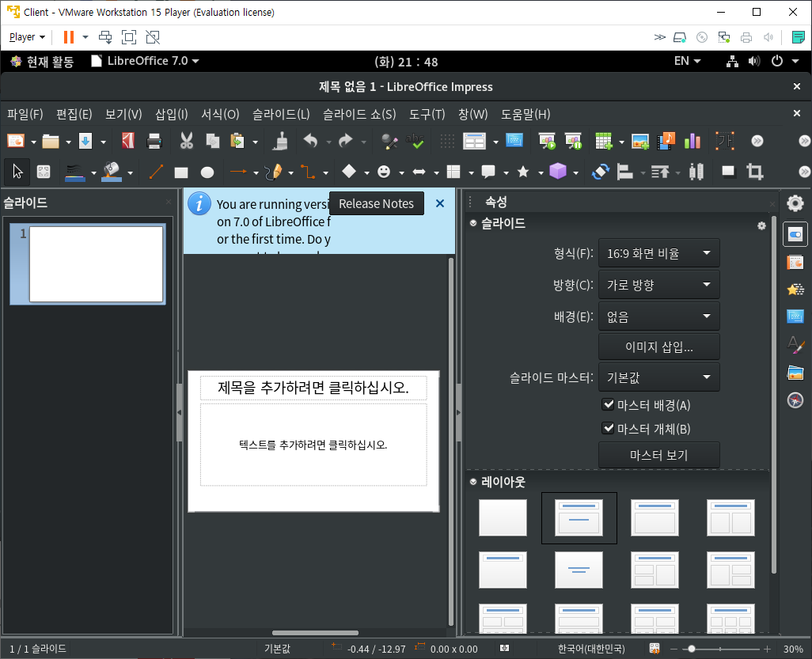The image size is (812, 659).
Task: Select the Insert Line tool
Action: click(x=156, y=172)
